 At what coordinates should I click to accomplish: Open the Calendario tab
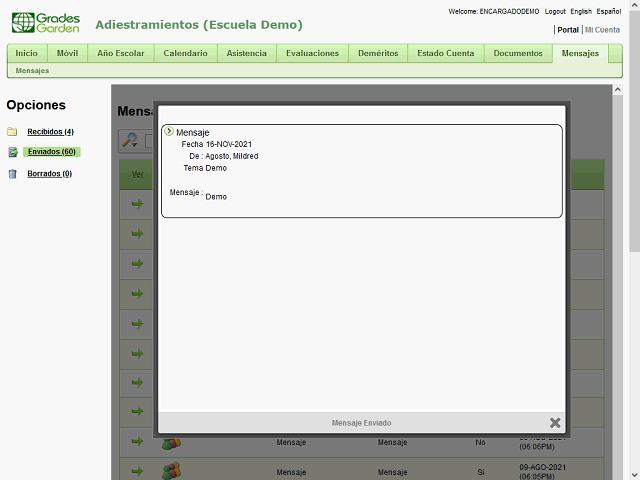[x=185, y=53]
